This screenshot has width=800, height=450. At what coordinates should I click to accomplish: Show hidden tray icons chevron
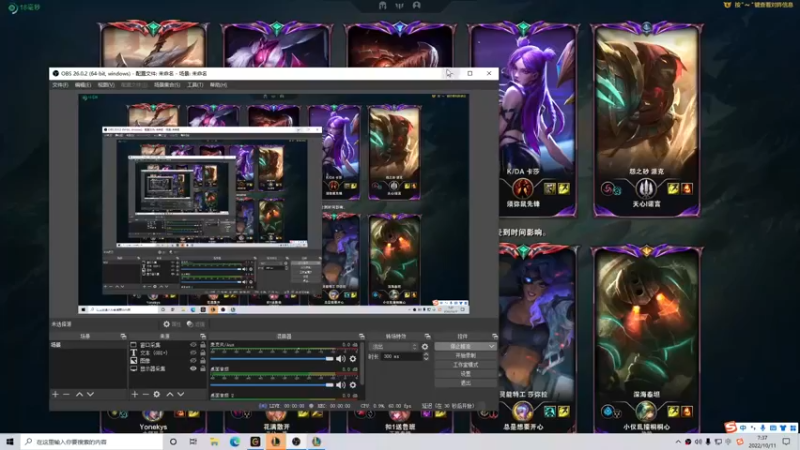[678, 442]
